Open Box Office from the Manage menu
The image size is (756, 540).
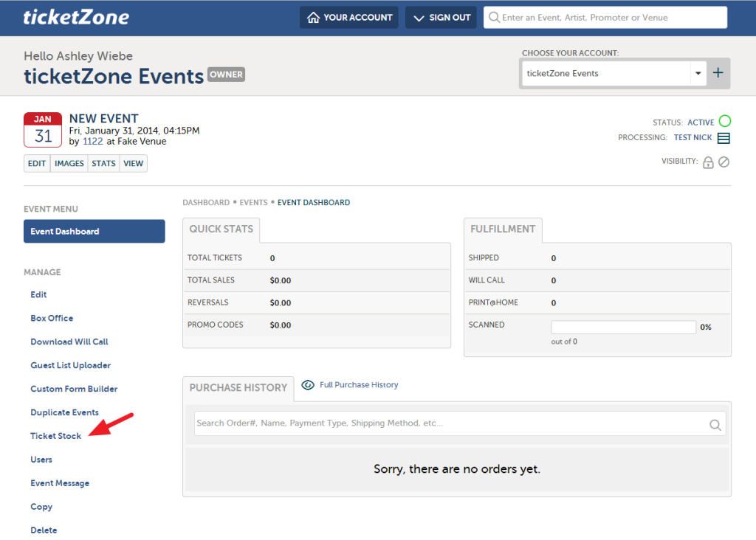click(52, 318)
